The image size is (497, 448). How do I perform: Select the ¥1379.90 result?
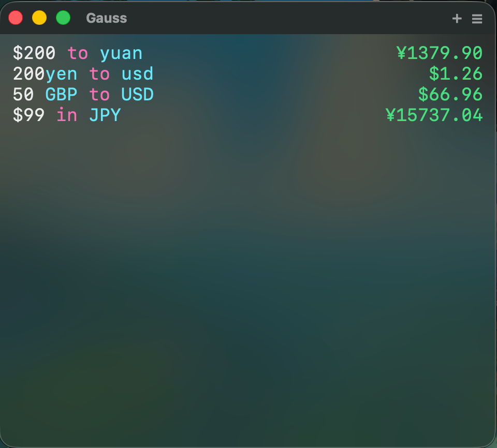point(440,53)
